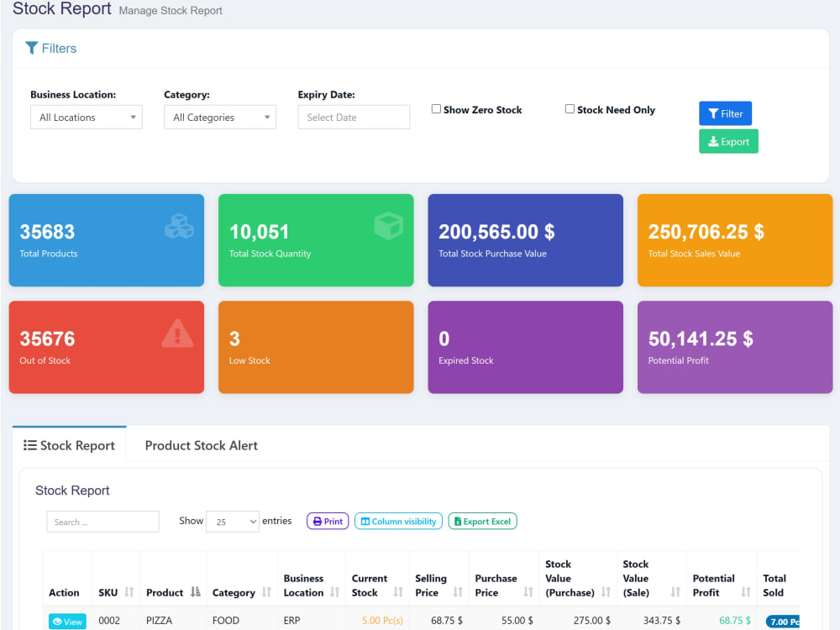This screenshot has height=630, width=840.
Task: Sort by Business Location arrows
Action: (x=335, y=592)
